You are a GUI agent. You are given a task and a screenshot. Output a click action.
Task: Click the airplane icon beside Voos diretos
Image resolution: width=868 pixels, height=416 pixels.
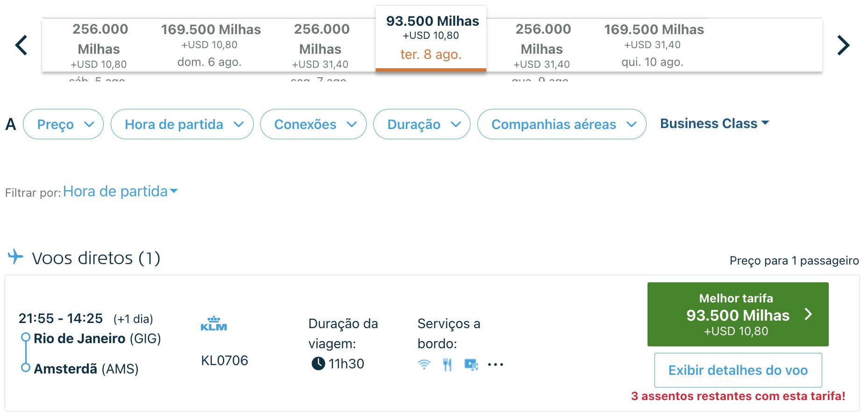pos(15,257)
